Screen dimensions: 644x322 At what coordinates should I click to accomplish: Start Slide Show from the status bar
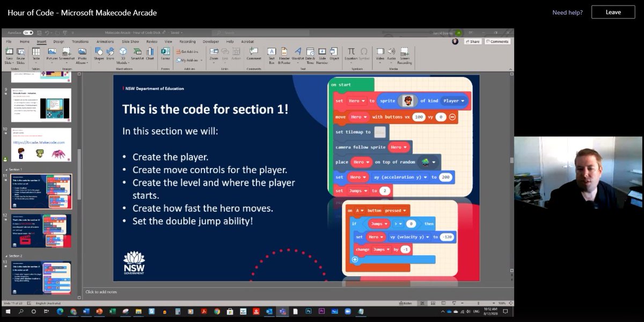click(x=454, y=302)
